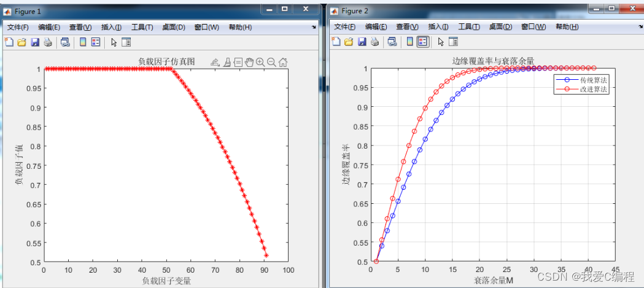The height and width of the screenshot is (288, 644).
Task: Open 查看(V) menu in Figure 1
Action: pyautogui.click(x=80, y=28)
